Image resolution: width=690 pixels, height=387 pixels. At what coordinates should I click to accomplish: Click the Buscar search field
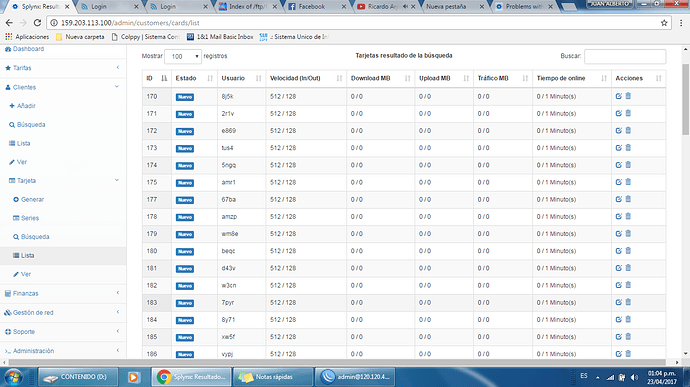click(x=625, y=56)
